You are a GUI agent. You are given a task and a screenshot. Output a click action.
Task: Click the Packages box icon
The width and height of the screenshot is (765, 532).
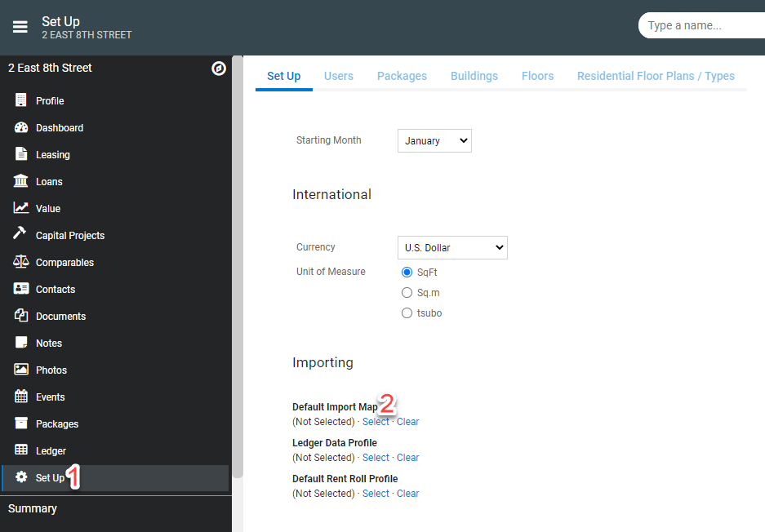pos(21,423)
